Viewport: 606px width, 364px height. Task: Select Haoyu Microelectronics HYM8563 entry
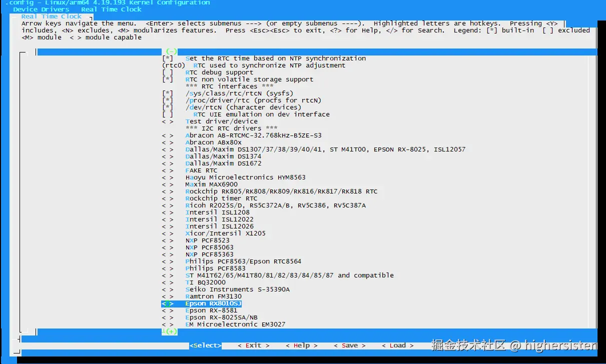click(245, 177)
